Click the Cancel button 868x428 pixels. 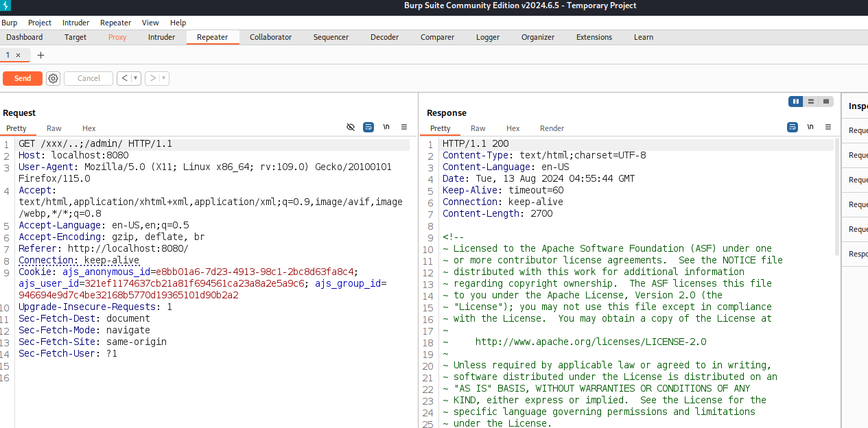pyautogui.click(x=89, y=78)
